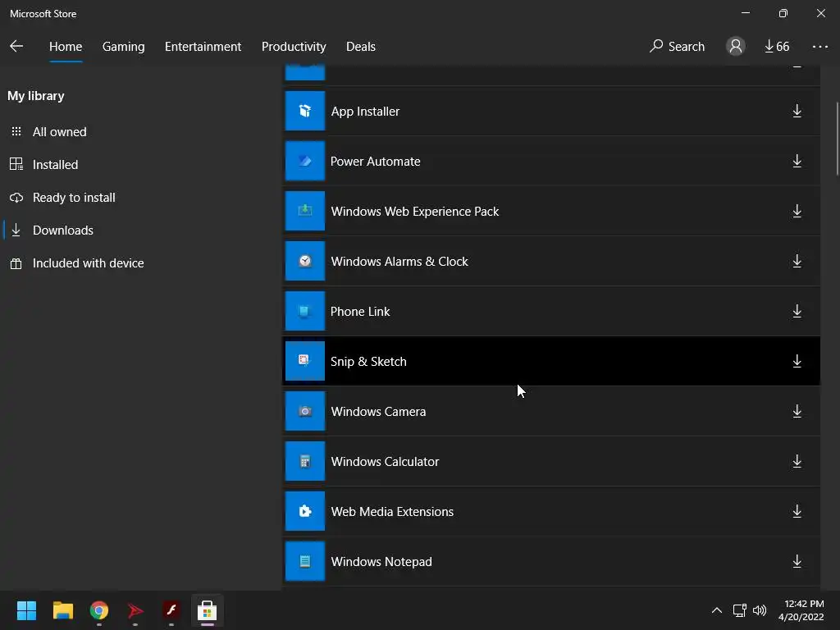Download Windows Alarms & Clock update
This screenshot has width=840, height=630.
pyautogui.click(x=797, y=261)
